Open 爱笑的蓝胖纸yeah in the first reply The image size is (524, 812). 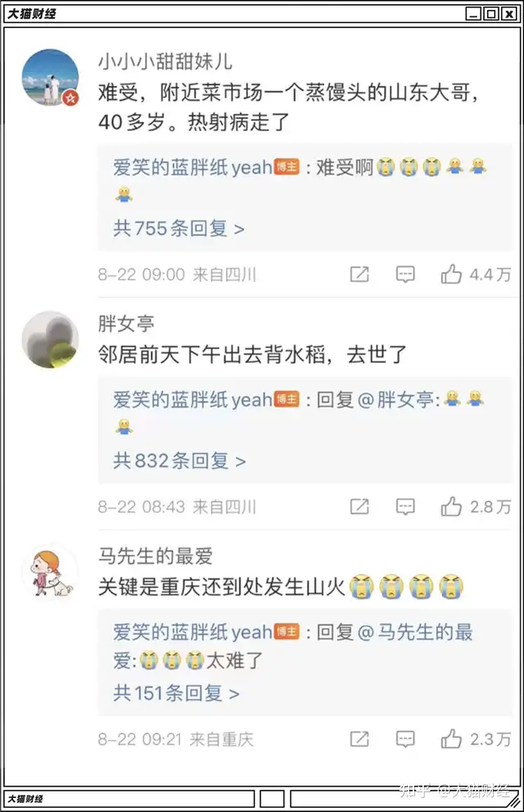click(x=192, y=167)
